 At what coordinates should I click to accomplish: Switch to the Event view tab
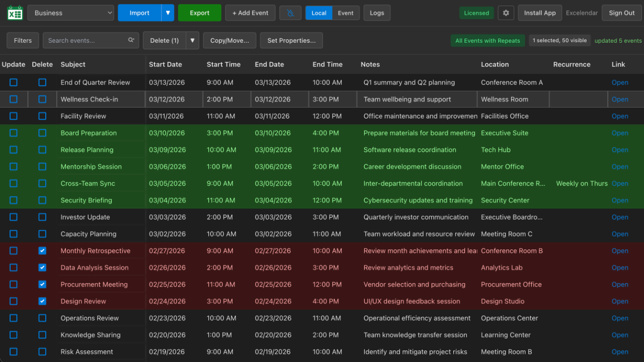346,13
